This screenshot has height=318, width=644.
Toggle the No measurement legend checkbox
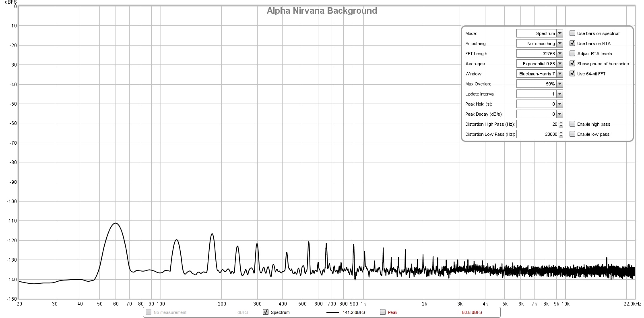coord(149,312)
